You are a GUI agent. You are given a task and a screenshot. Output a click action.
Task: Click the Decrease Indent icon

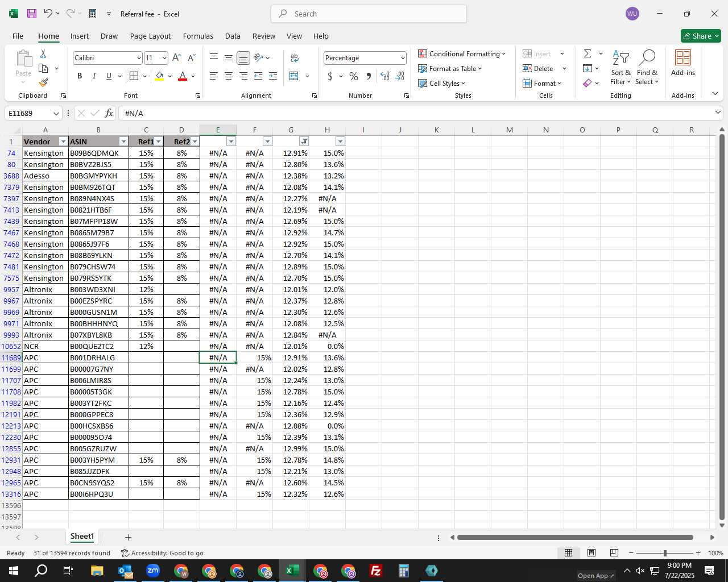[258, 76]
